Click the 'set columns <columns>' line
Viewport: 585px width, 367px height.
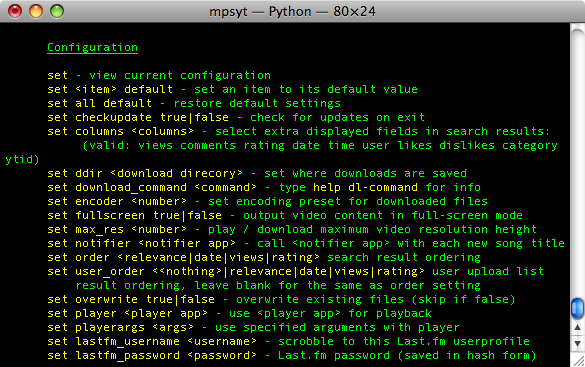[298, 131]
